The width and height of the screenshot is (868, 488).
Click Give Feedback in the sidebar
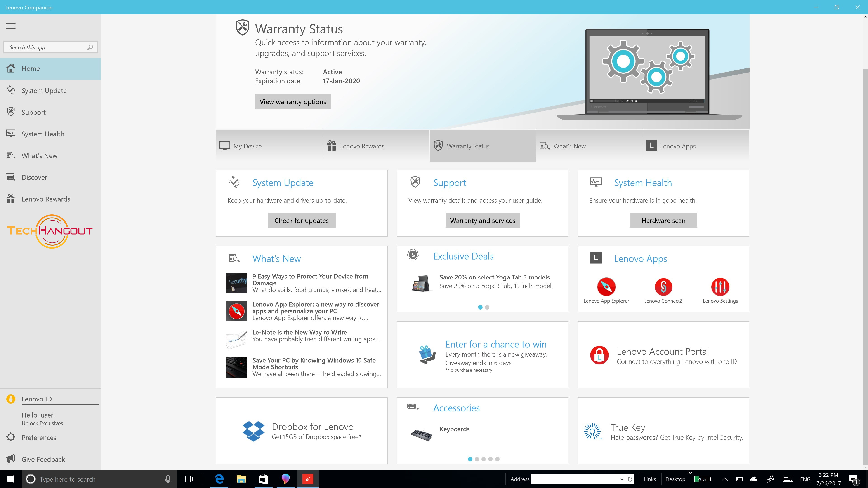(x=51, y=459)
